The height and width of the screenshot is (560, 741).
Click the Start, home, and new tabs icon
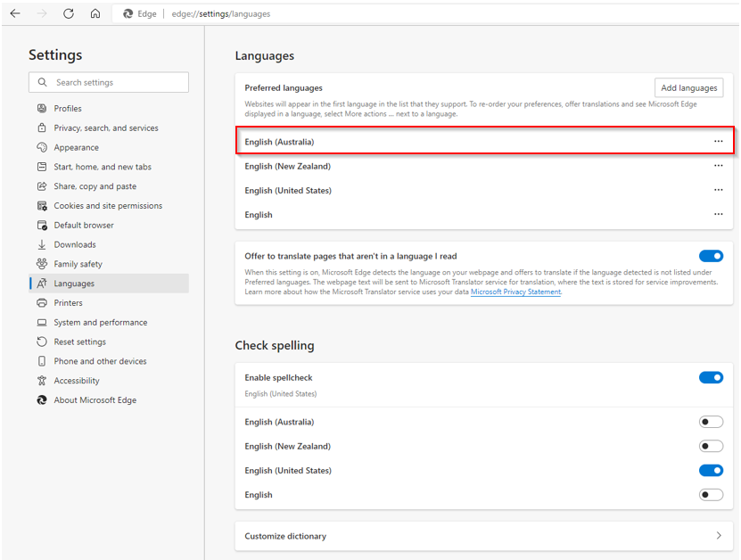tap(42, 167)
